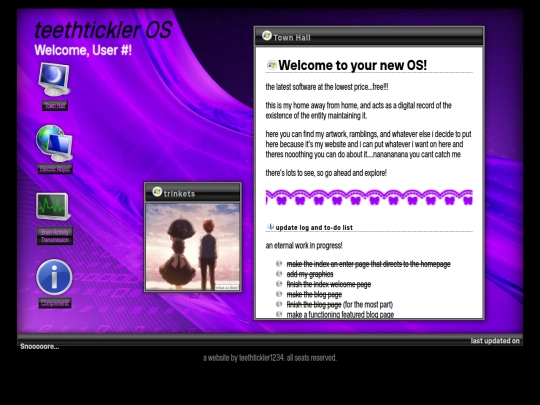540x405 pixels.
Task: Click the 'there's lots to see, so go ahead and explore!' line
Action: (x=326, y=173)
